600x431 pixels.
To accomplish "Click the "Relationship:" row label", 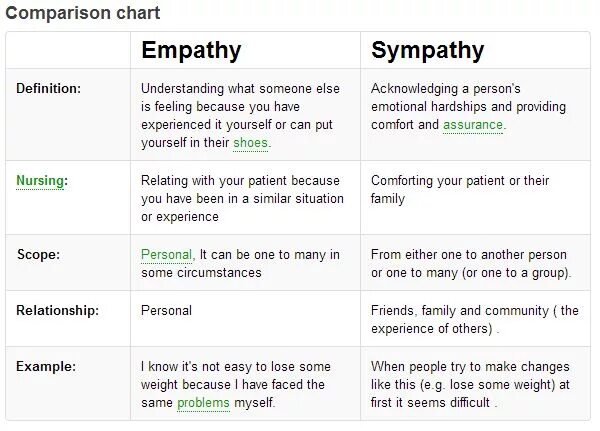I will 57,310.
